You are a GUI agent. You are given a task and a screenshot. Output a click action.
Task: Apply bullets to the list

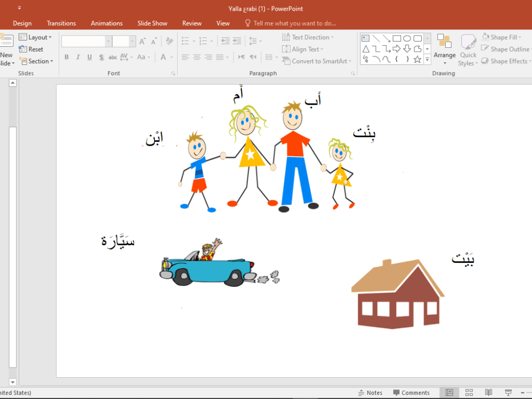[185, 41]
